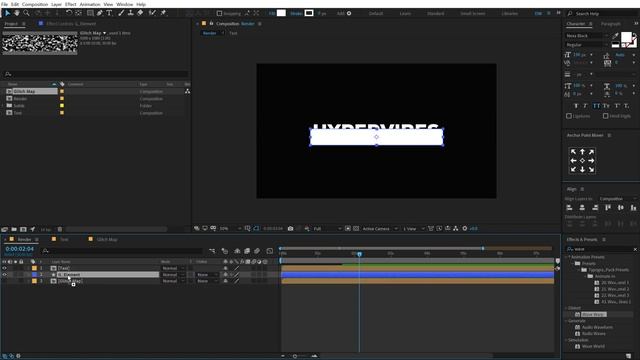
Task: Open 1 View layout dropdown
Action: pos(414,229)
